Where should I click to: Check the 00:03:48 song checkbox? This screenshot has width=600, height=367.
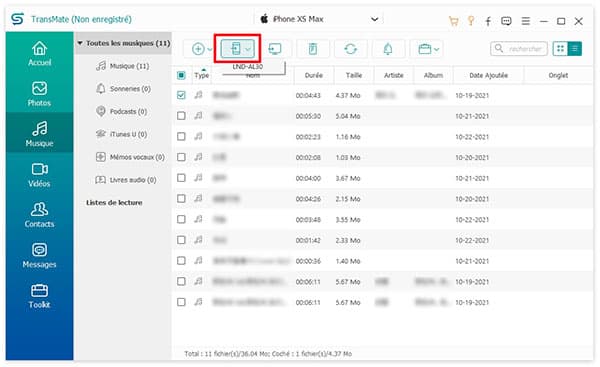[x=181, y=219]
